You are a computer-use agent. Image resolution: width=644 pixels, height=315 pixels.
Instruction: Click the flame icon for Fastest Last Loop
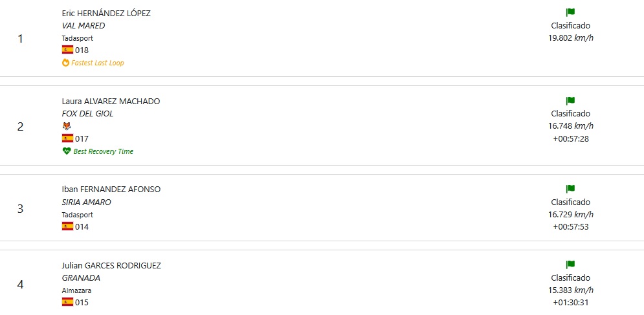pos(65,63)
